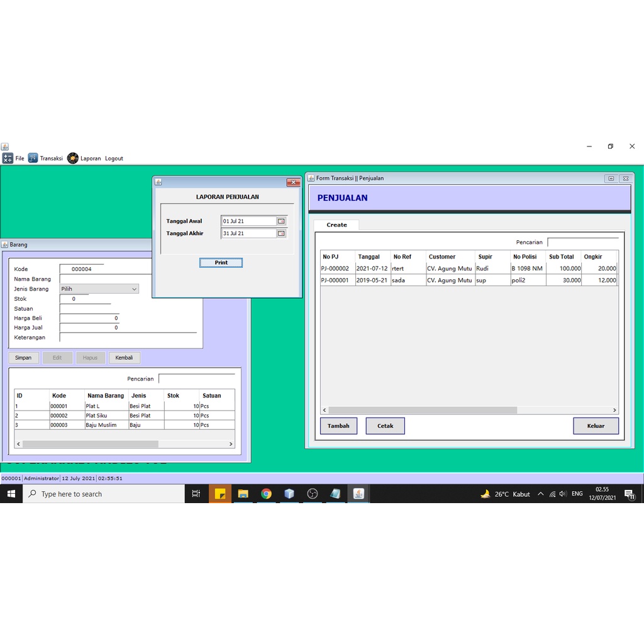Click the Laporan disc icon
Screen dimensions: 644x644
coord(73,158)
